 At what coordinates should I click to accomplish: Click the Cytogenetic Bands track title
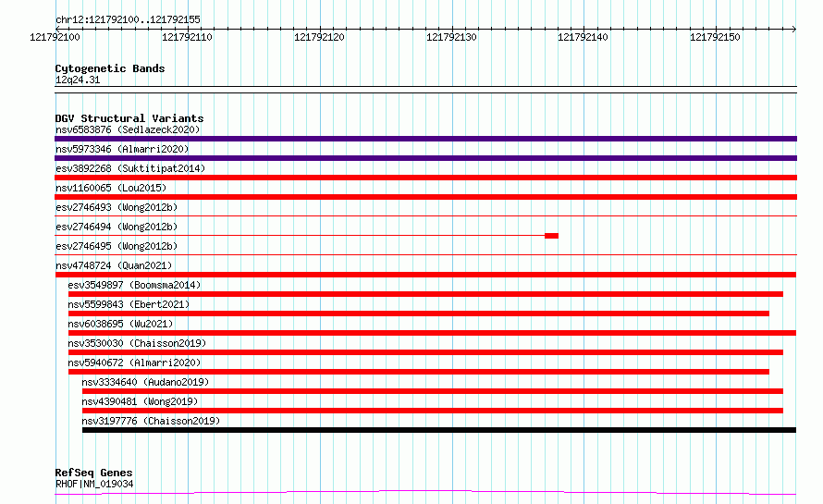click(x=110, y=68)
